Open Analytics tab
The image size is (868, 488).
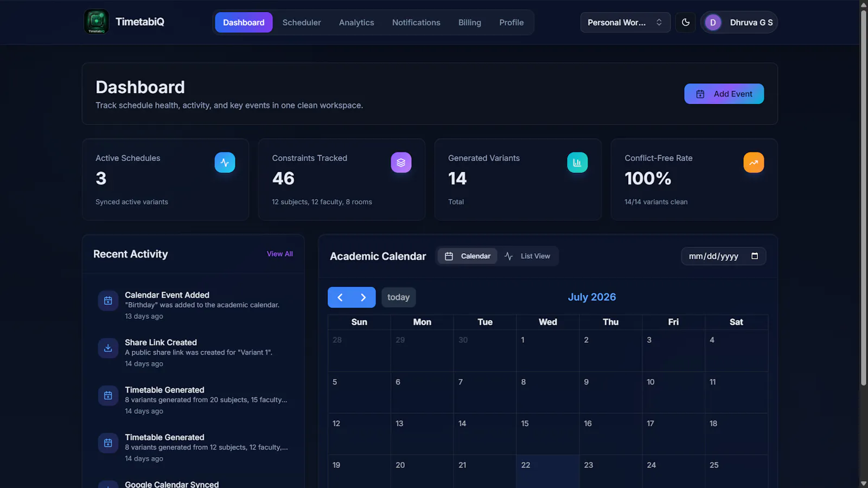point(356,22)
